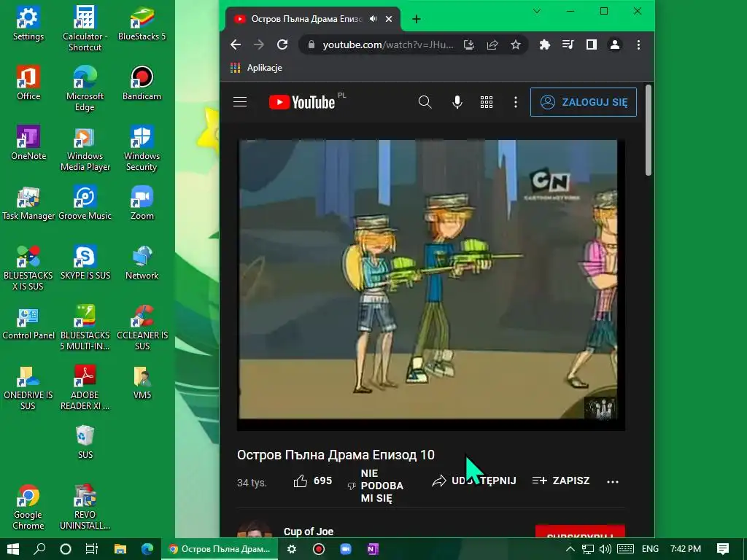Click the video player area
The height and width of the screenshot is (560, 747).
[x=430, y=284]
